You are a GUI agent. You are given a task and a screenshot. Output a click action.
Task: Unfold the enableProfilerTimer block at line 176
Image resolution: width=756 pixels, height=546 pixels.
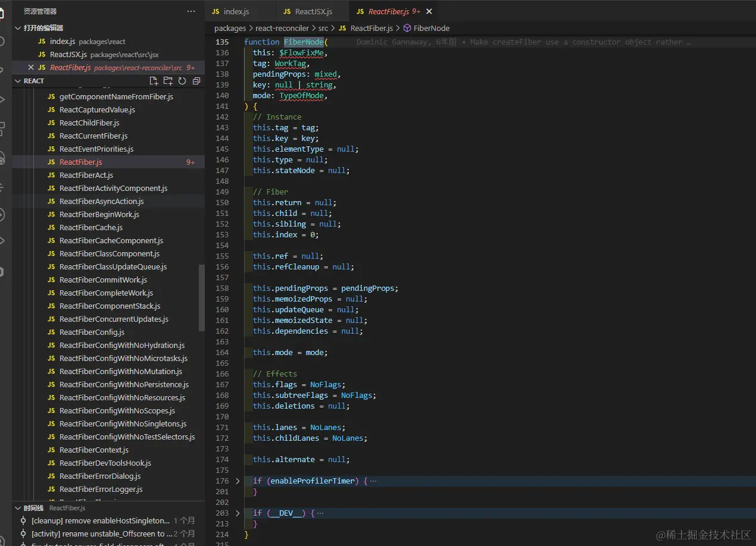238,481
